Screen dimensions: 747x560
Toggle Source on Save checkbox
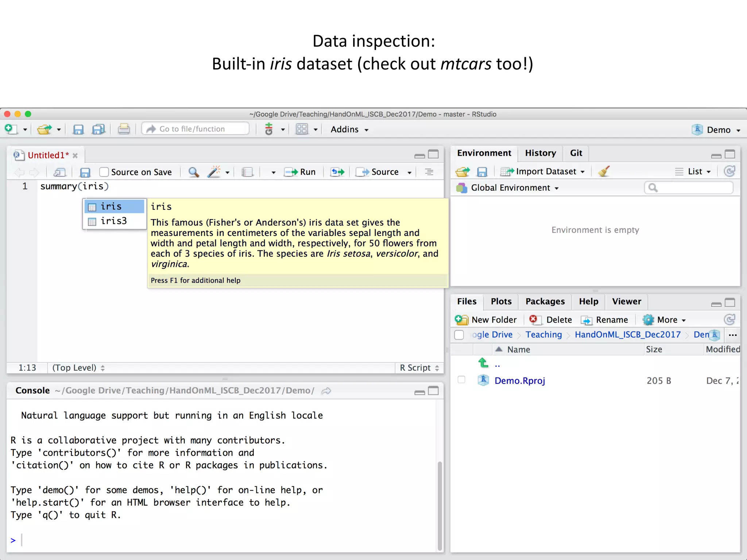[x=104, y=172]
